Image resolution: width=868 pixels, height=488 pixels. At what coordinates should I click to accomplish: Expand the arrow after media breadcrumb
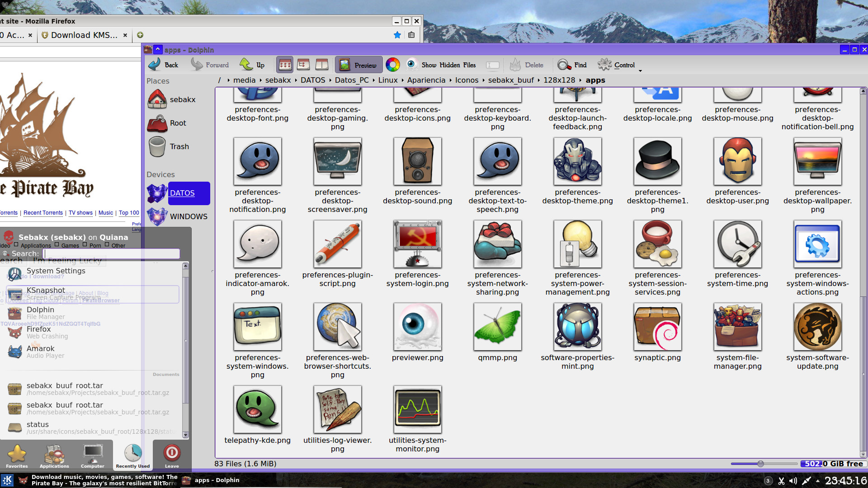coord(261,80)
